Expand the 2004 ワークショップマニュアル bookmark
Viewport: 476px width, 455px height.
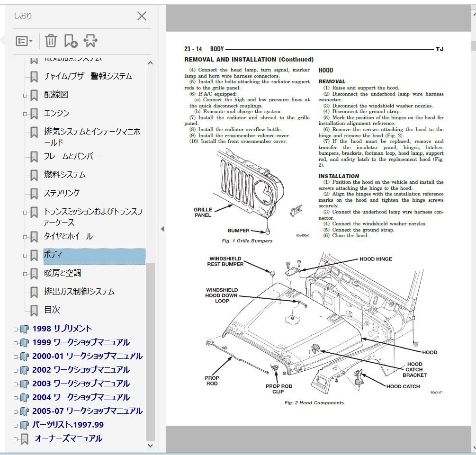16,398
